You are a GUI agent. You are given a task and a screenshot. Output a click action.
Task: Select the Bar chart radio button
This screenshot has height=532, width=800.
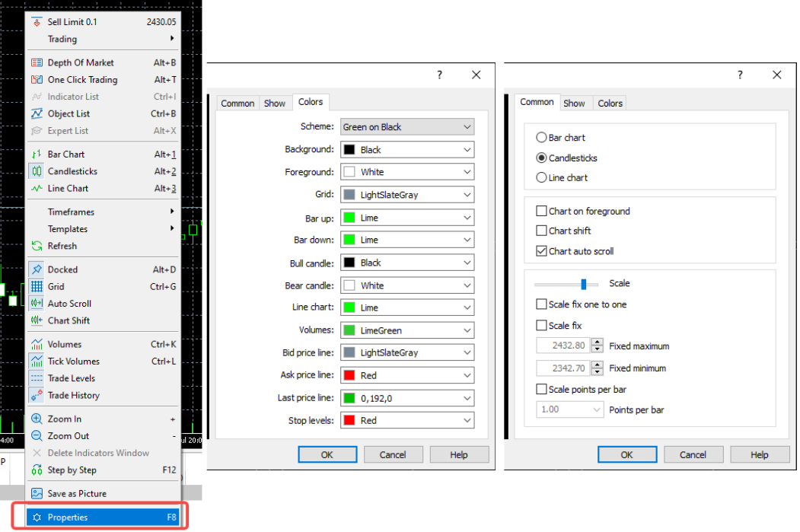click(542, 138)
